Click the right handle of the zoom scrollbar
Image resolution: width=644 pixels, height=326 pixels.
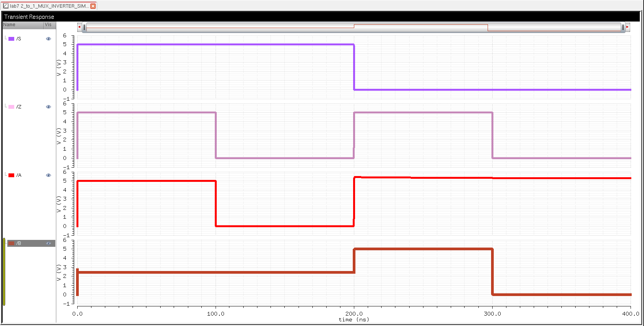pyautogui.click(x=623, y=27)
